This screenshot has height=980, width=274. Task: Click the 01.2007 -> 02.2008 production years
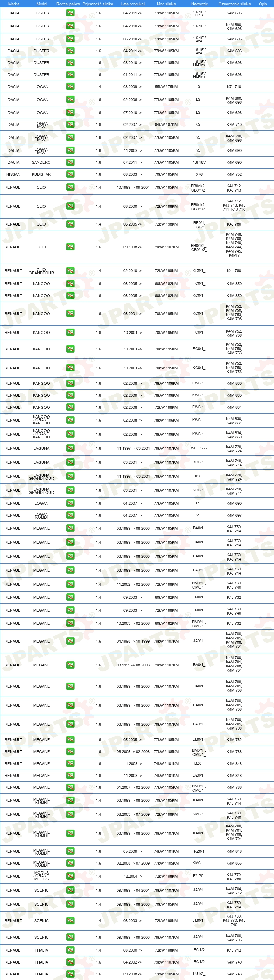point(133,787)
